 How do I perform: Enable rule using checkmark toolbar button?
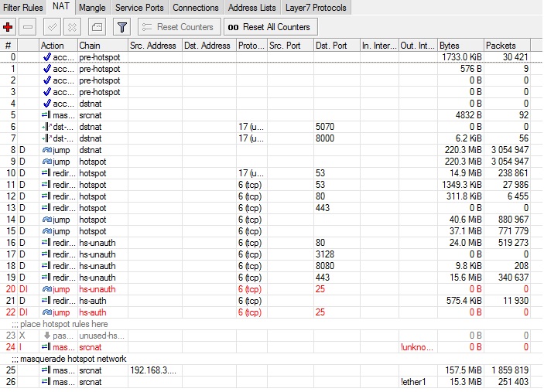(x=52, y=27)
